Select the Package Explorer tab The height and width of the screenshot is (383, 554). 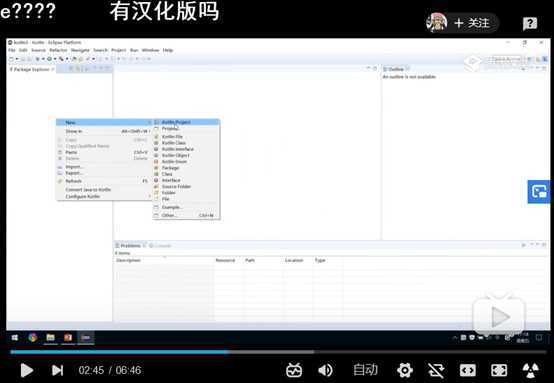coord(31,69)
